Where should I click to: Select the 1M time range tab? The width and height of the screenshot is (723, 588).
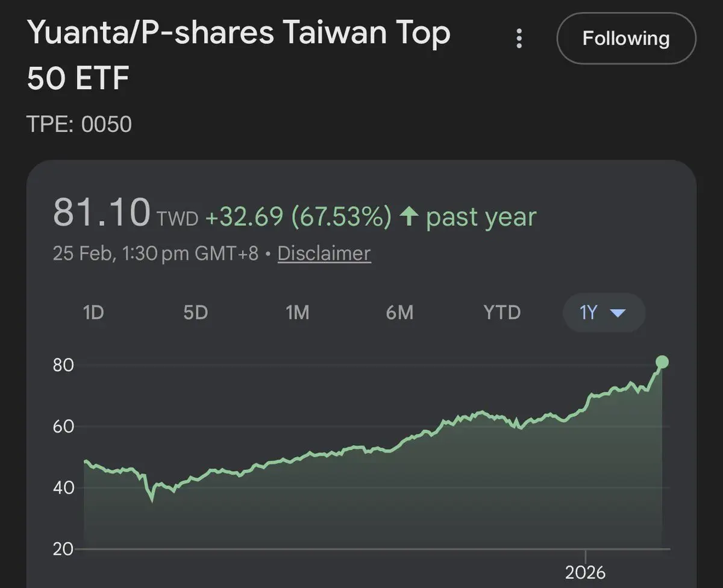(x=297, y=313)
